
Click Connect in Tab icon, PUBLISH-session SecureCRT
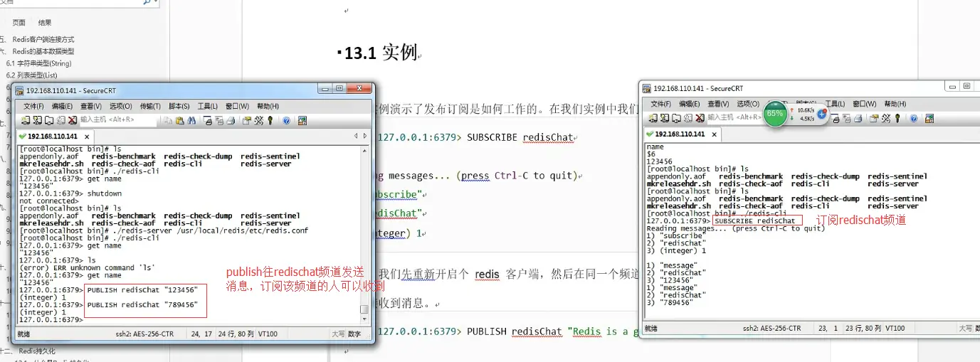[49, 120]
